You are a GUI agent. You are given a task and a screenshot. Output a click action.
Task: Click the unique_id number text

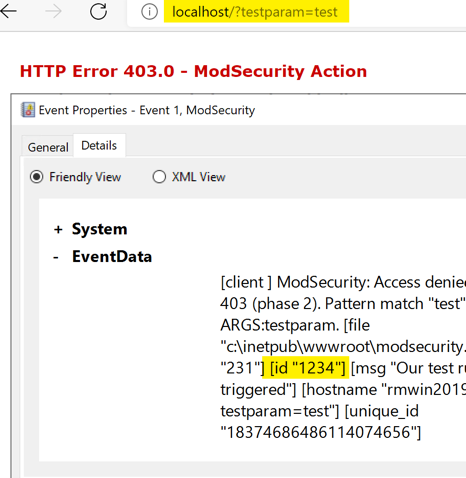(321, 432)
